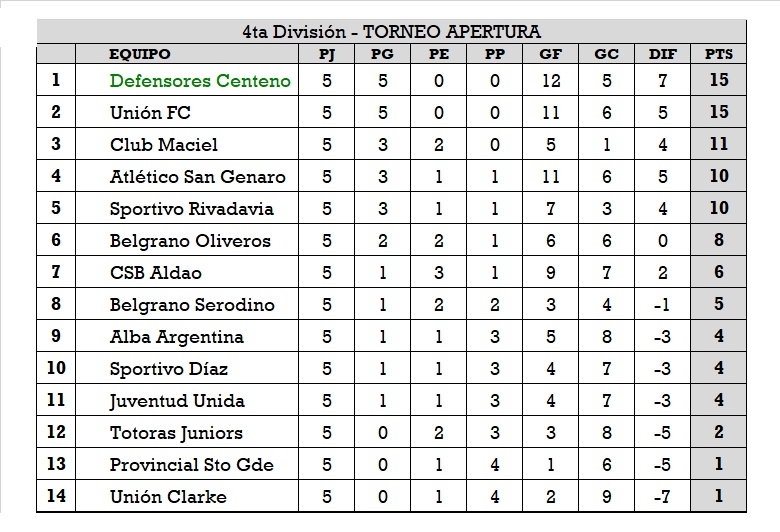
Task: Click the PTS column header
Action: 717,54
